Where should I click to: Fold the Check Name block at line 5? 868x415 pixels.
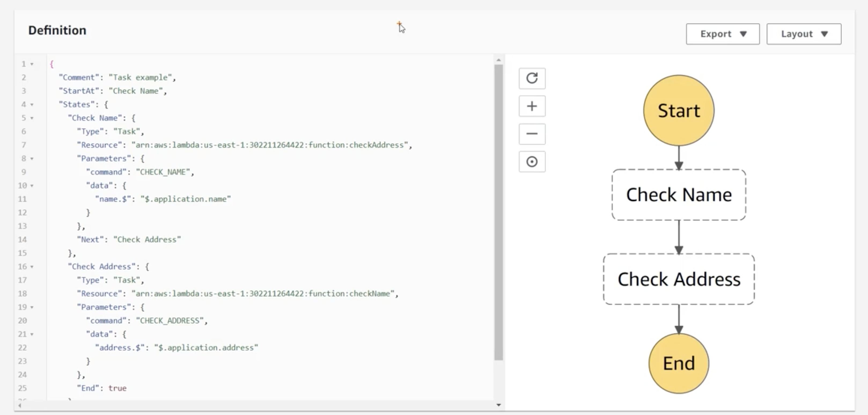pyautogui.click(x=32, y=118)
